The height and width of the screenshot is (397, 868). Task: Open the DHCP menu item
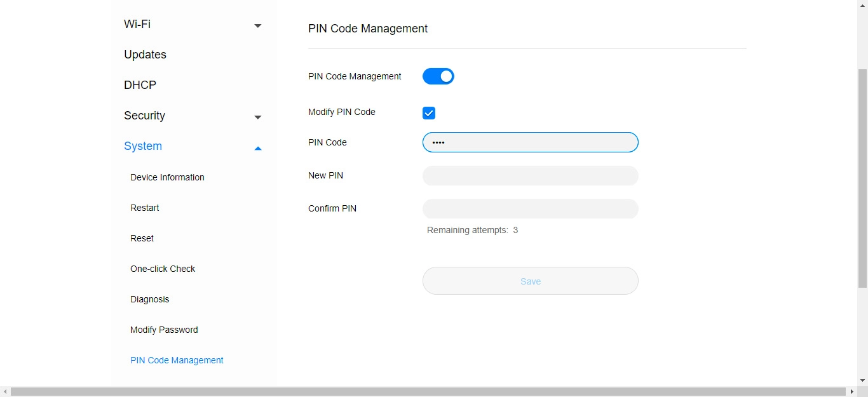click(140, 85)
